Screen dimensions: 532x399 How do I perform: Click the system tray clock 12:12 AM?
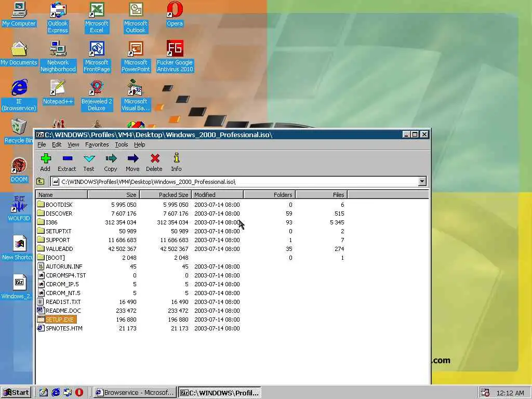pyautogui.click(x=510, y=393)
